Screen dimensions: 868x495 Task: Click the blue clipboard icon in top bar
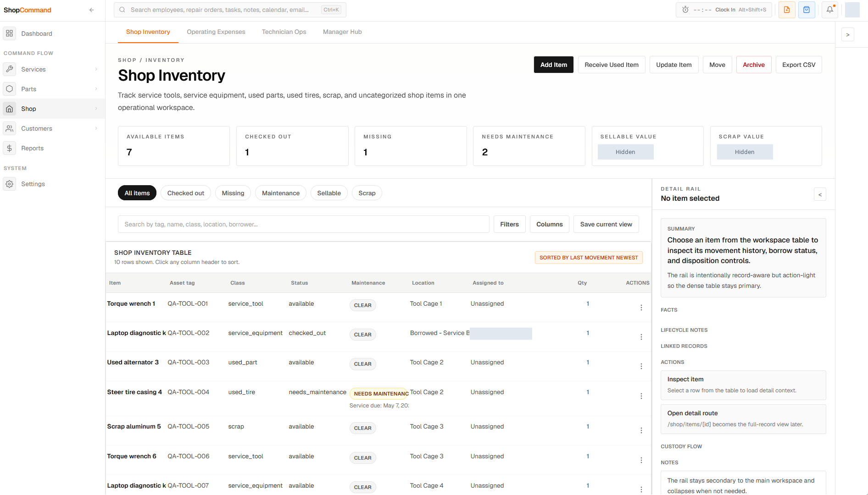(x=807, y=10)
